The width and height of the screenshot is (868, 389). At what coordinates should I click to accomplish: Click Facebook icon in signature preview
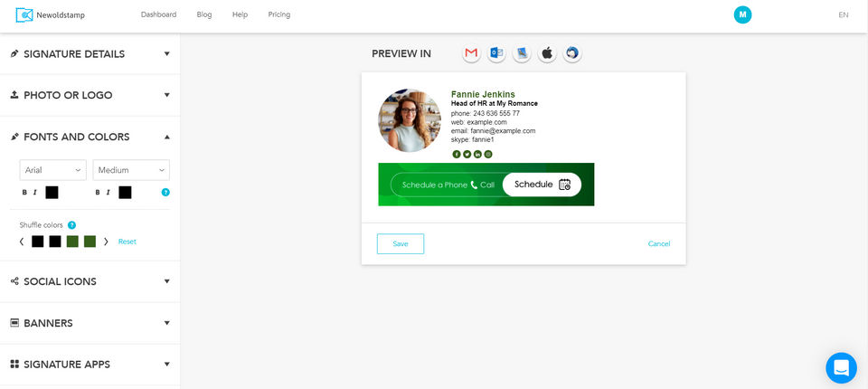click(x=457, y=154)
